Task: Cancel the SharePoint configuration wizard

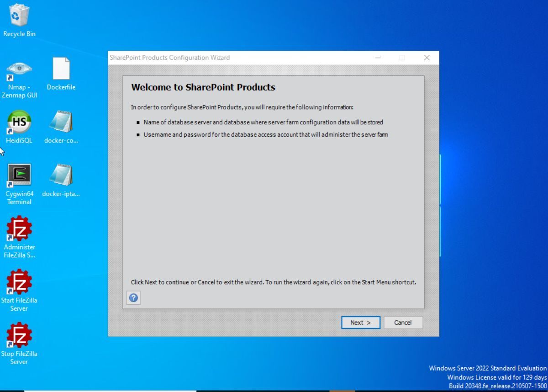Action: (x=403, y=323)
